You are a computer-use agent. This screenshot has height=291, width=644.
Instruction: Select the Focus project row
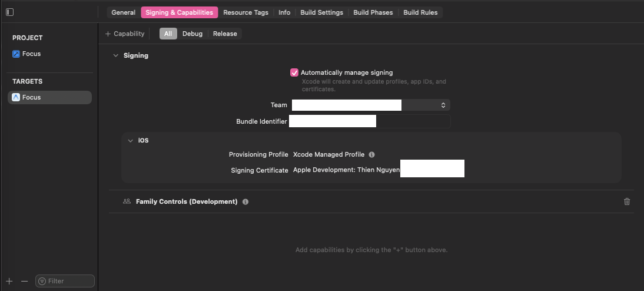(x=49, y=54)
